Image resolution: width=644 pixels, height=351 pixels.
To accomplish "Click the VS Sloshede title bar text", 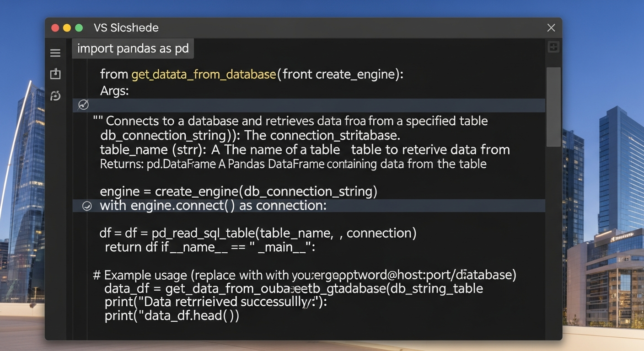I will (126, 28).
